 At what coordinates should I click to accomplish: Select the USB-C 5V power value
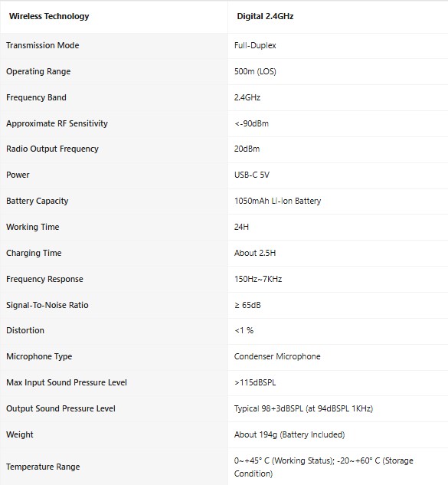click(x=252, y=175)
